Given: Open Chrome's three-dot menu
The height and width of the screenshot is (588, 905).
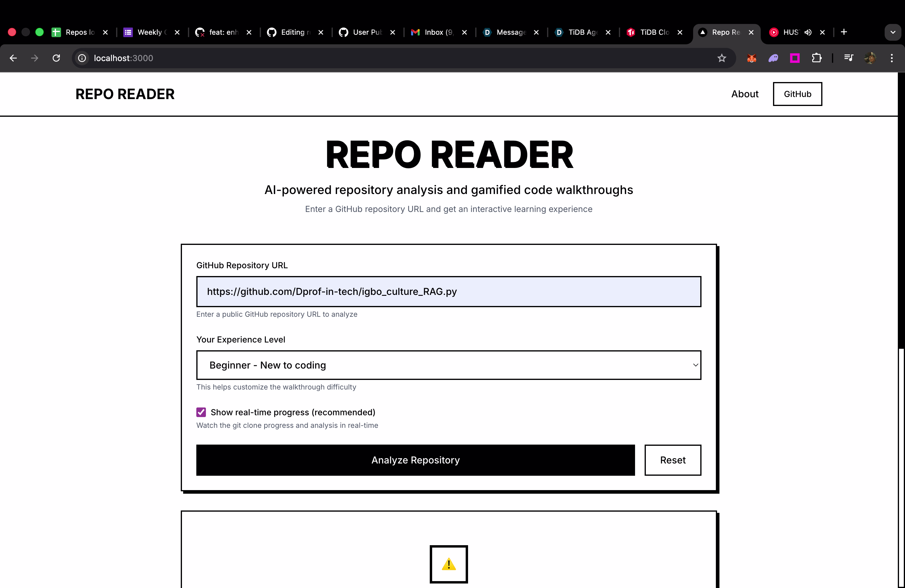Looking at the screenshot, I should 892,58.
